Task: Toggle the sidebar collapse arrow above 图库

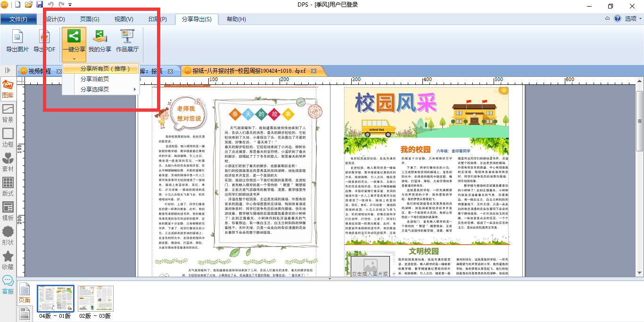Action: coord(8,70)
